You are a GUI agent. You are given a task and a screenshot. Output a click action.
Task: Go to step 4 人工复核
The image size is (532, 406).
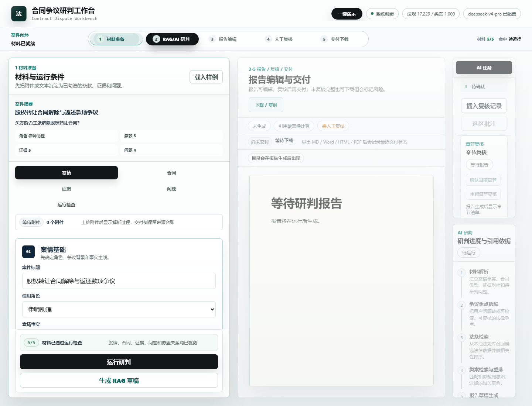point(284,39)
